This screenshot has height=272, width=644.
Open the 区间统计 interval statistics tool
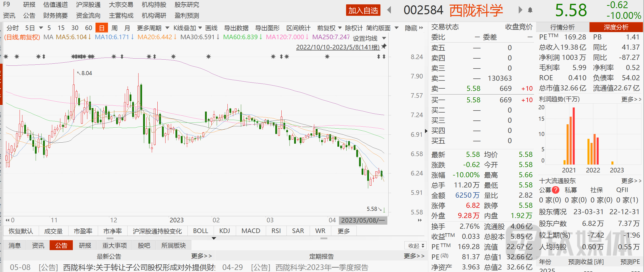298,28
